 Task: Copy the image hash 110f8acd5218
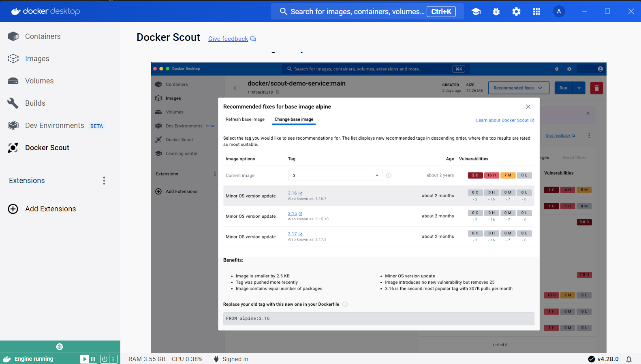278,92
